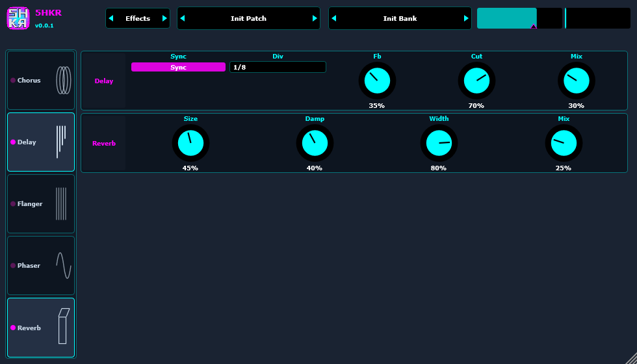Click the Chorus rings icon
Viewport: 637px width, 364px height.
pyautogui.click(x=64, y=81)
